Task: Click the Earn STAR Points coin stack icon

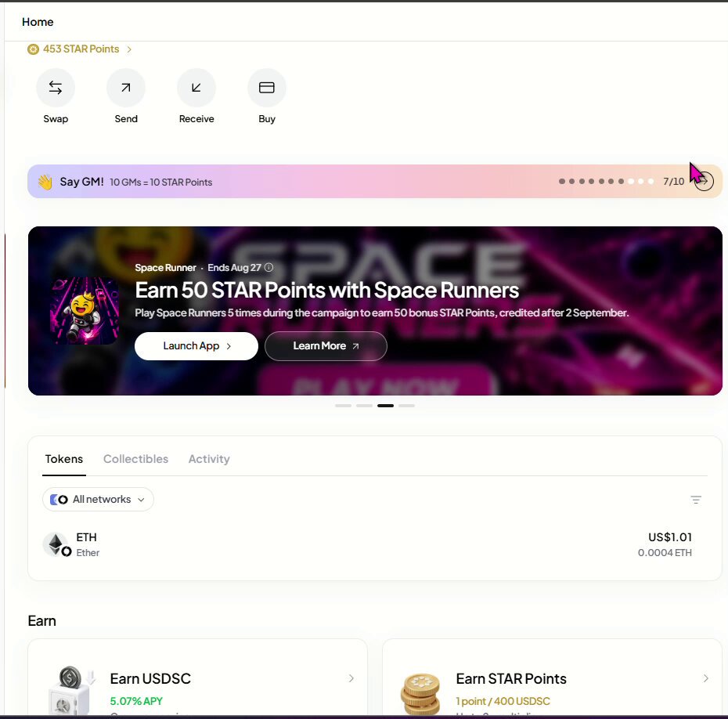Action: point(420,694)
